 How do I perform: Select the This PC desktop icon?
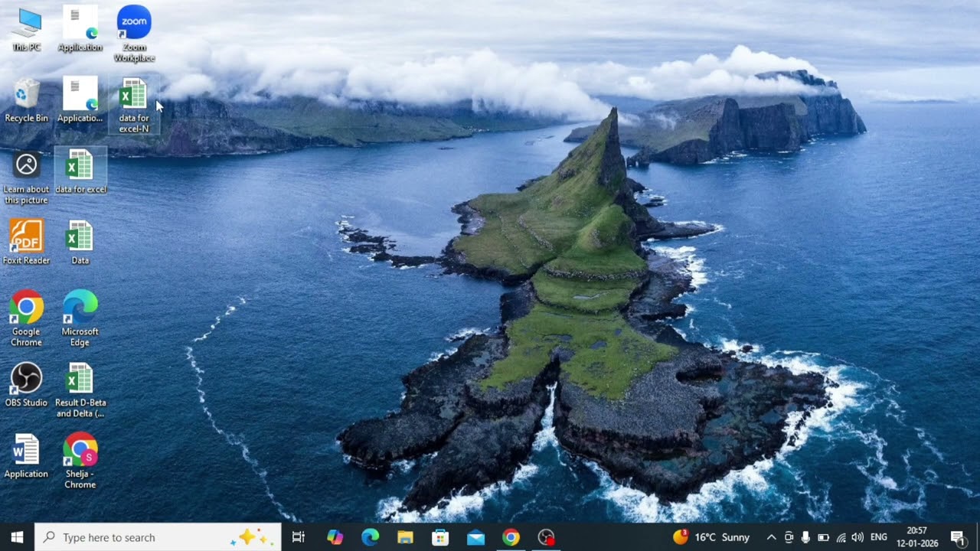[x=26, y=29]
